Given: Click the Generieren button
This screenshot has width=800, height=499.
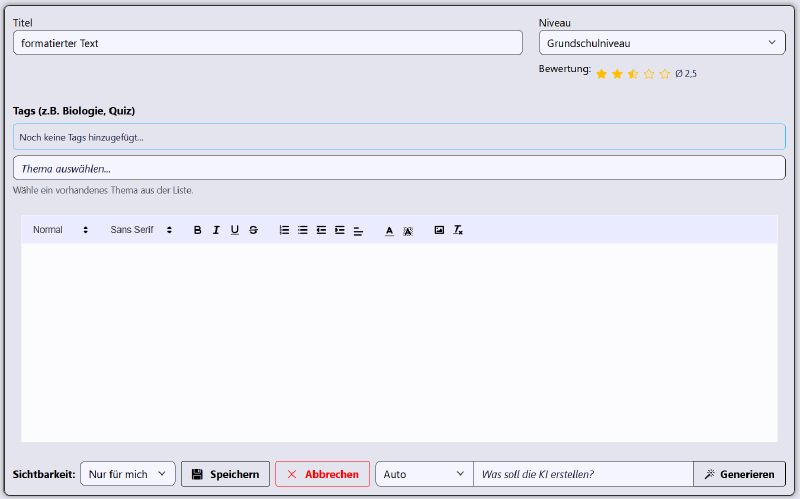Looking at the screenshot, I should pos(739,474).
